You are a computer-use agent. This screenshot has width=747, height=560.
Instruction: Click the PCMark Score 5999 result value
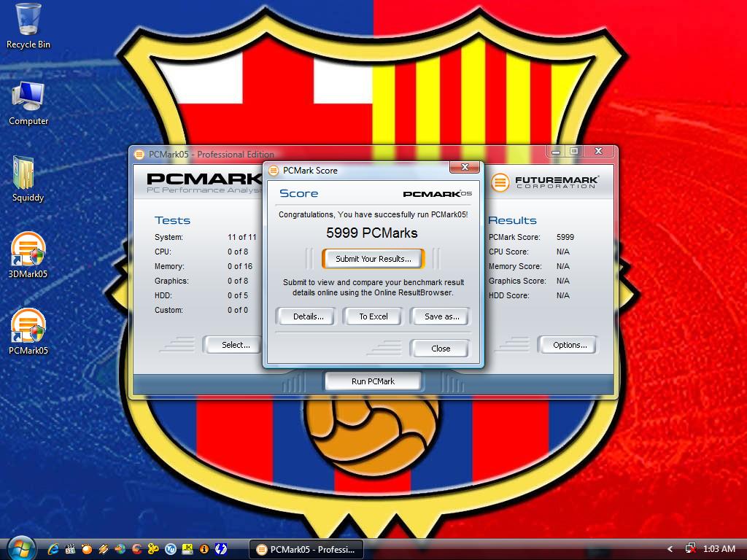click(565, 237)
